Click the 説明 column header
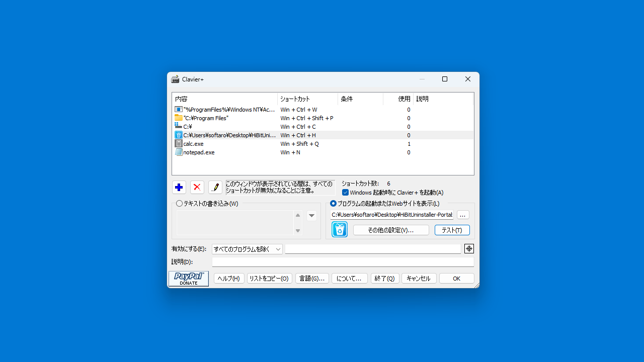Screen dimensions: 644x362 click(443, 99)
